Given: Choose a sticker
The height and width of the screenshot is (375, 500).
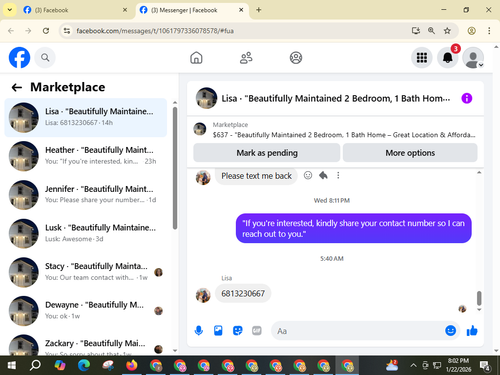Looking at the screenshot, I should tap(237, 331).
